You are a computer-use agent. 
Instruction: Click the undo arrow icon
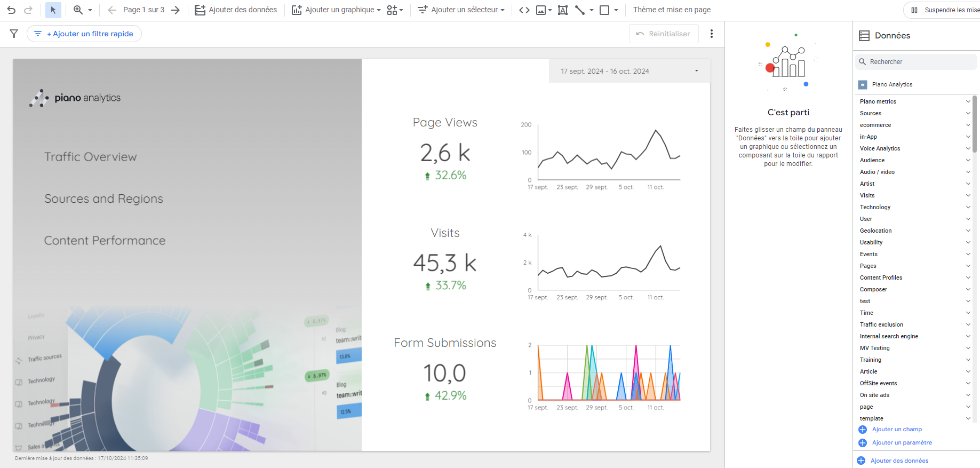tap(11, 10)
